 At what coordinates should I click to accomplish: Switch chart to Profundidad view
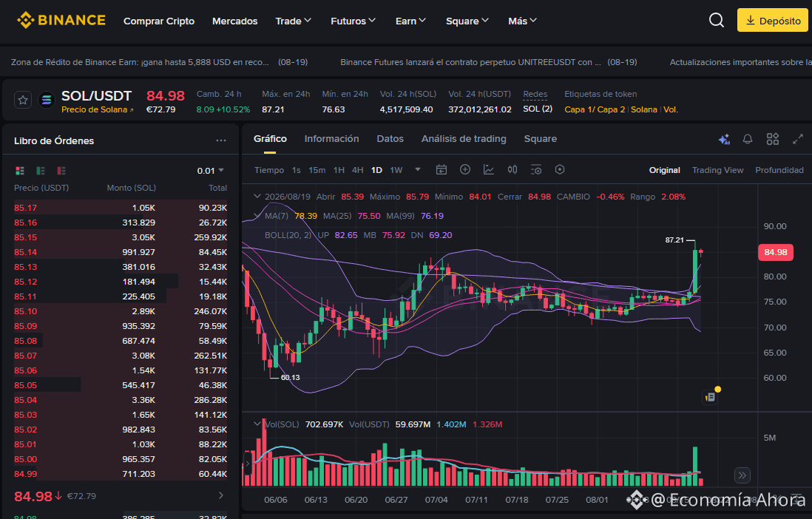(779, 170)
